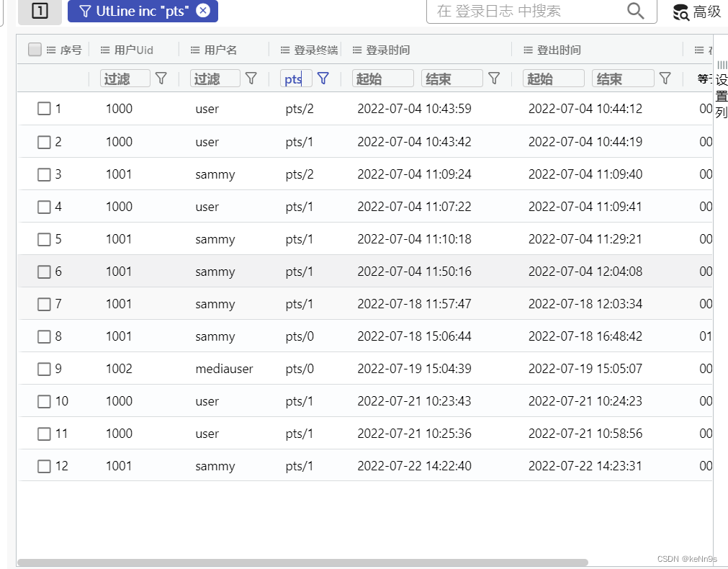Check the checkbox for row 2
Viewport: 728px width, 569px height.
[x=44, y=142]
